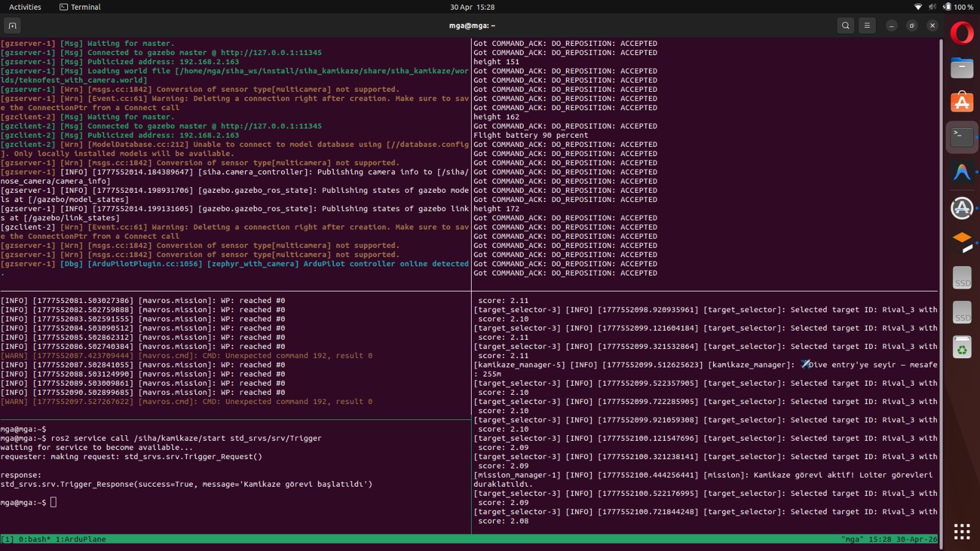Select tmux window 0:bash* in status bar

[35, 539]
